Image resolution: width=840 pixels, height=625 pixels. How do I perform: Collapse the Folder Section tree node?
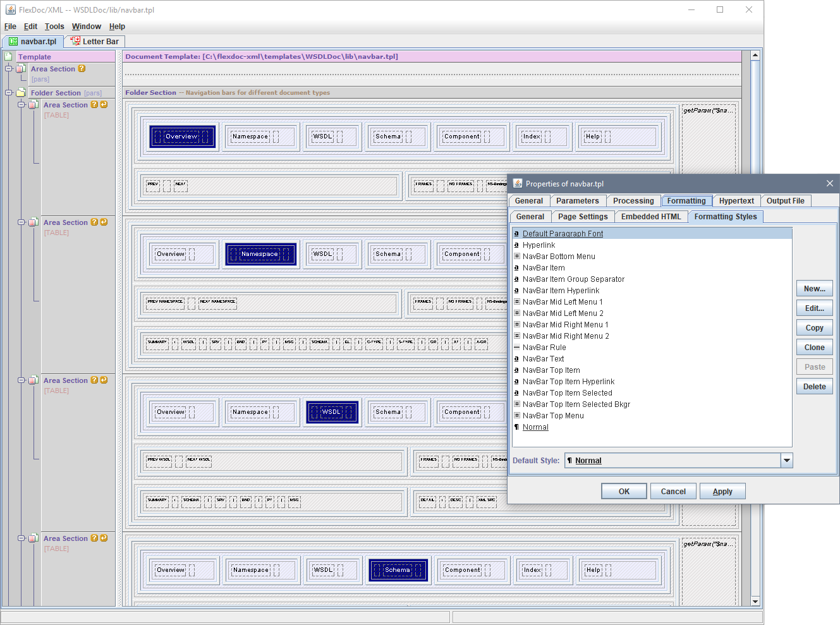click(9, 93)
